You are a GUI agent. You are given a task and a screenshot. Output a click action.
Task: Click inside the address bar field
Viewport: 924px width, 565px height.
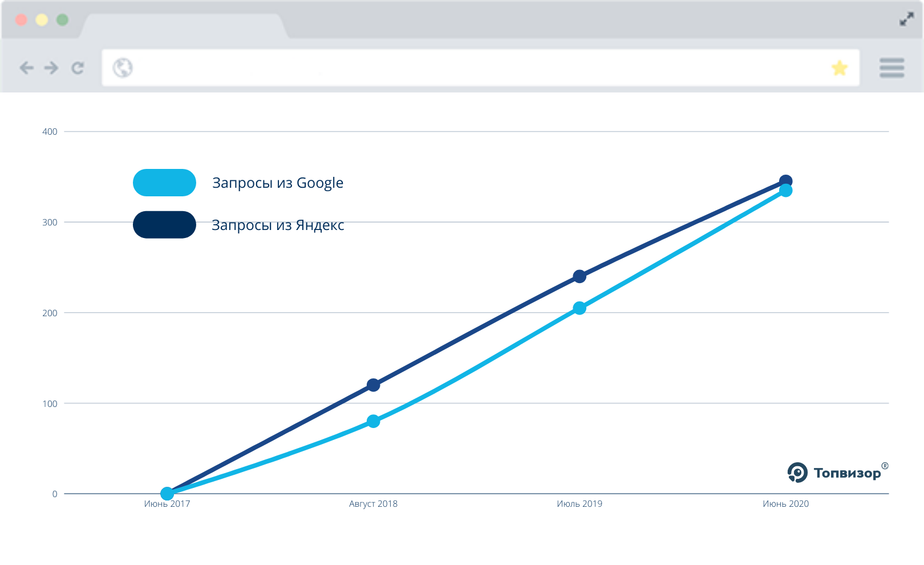coord(480,68)
